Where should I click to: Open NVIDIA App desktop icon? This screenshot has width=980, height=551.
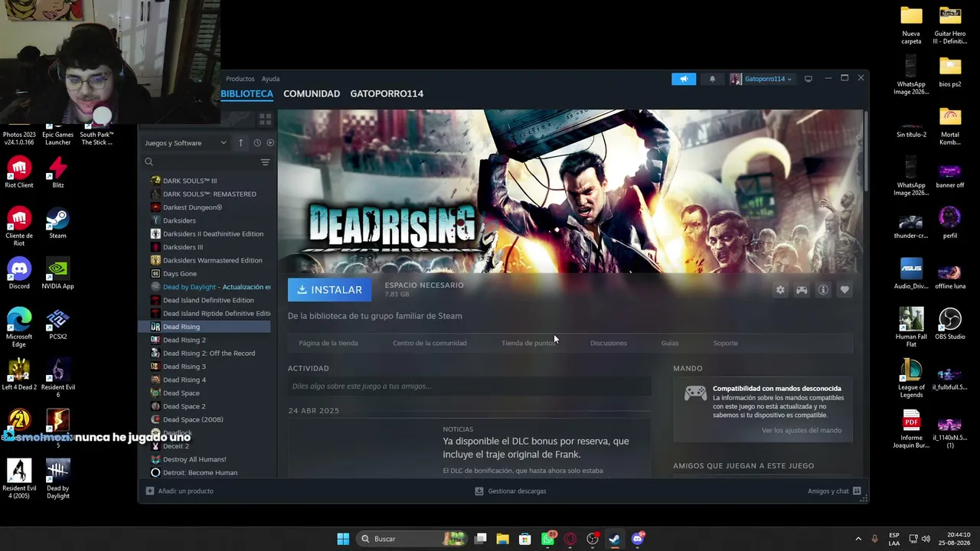point(57,273)
